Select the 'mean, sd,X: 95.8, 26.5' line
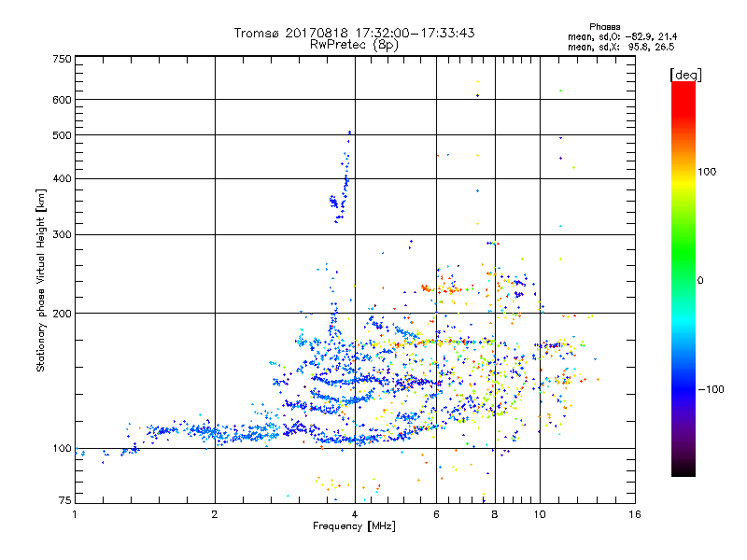Screen dimensions: 747x560 621,48
